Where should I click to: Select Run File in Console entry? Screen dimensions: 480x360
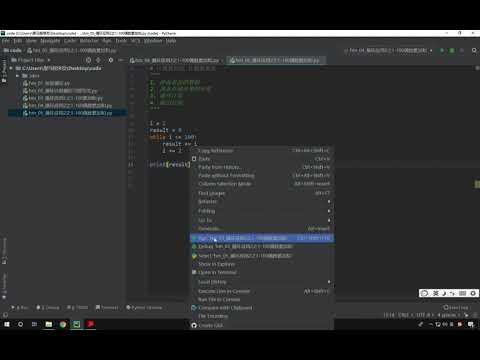(x=262, y=300)
